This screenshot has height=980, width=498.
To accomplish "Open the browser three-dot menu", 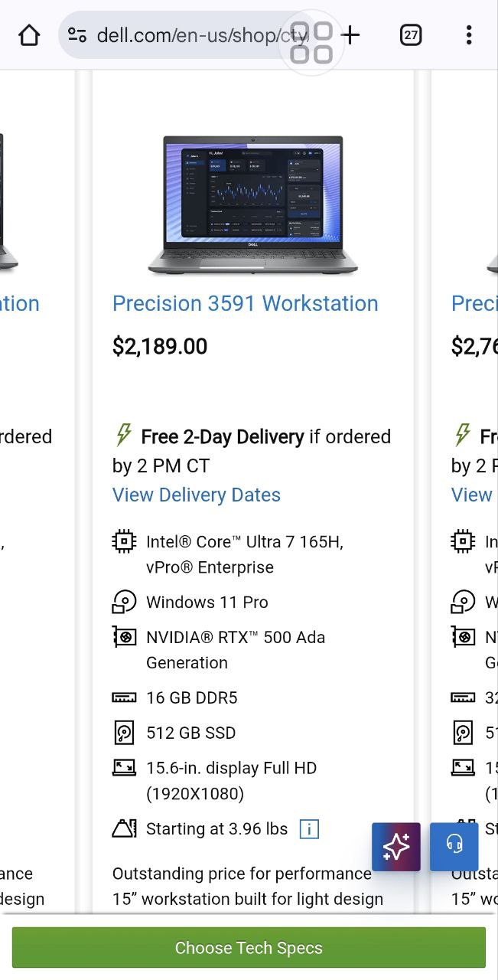I will (469, 35).
